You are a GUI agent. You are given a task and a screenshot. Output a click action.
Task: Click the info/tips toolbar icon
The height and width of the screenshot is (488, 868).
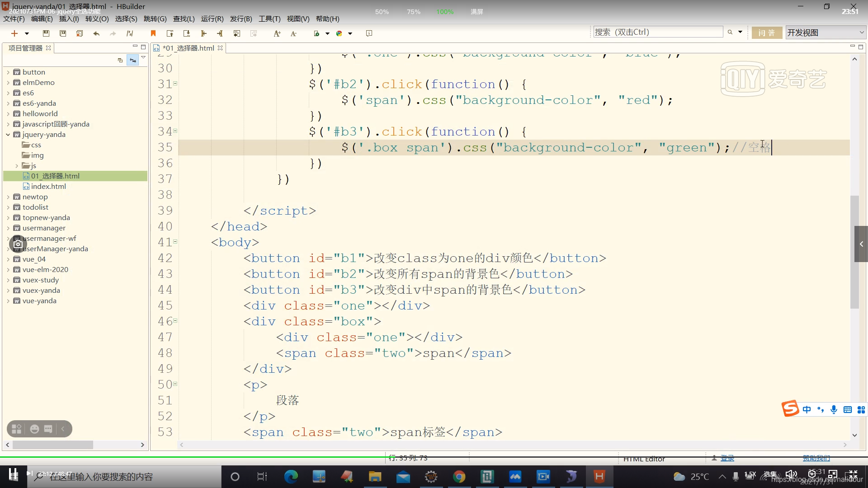click(369, 33)
